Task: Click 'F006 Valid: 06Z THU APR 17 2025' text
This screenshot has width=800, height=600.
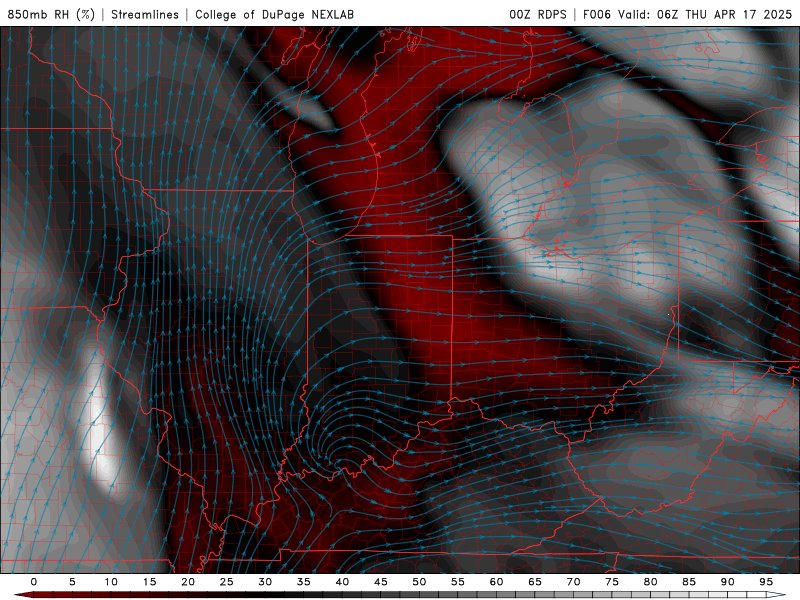Action: [x=687, y=14]
